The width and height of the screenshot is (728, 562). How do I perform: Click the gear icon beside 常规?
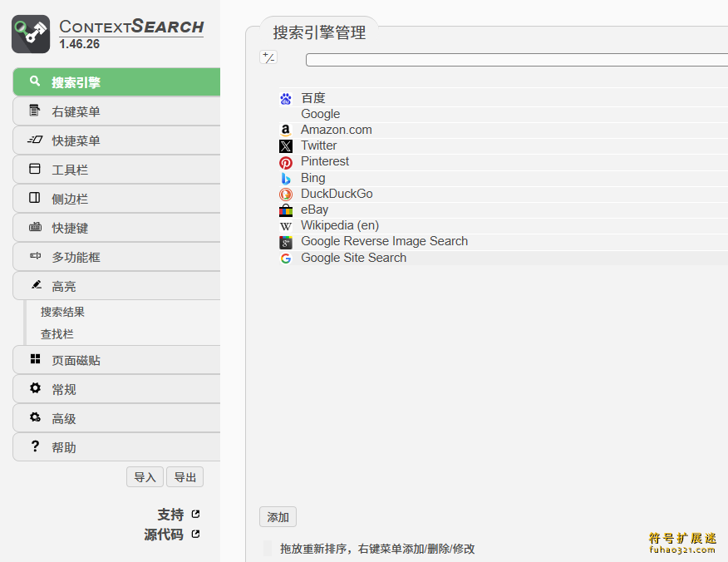point(35,387)
